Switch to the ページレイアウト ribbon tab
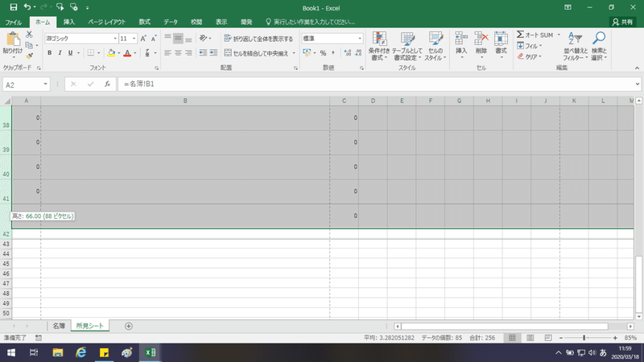644x362 pixels. point(107,22)
